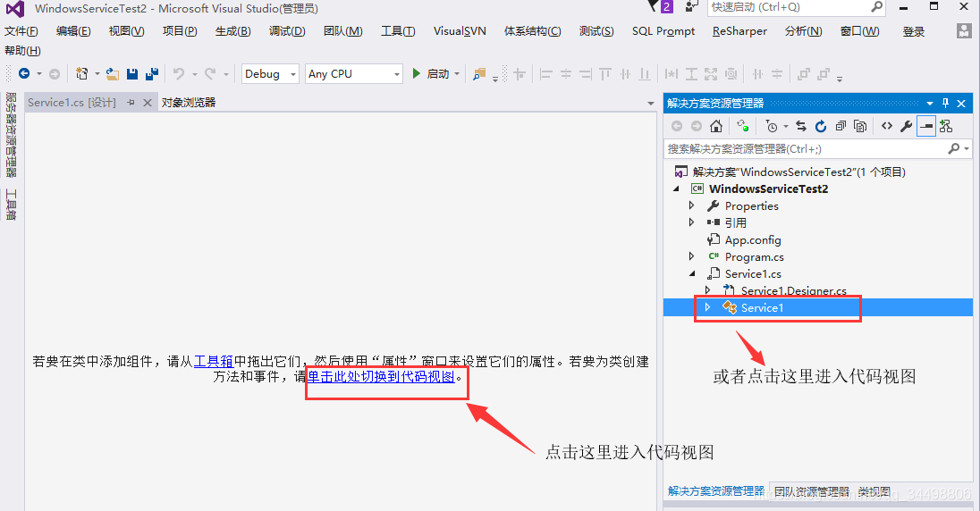This screenshot has height=511, width=980.
Task: Open Properties via the wrench icon
Action: tap(907, 126)
